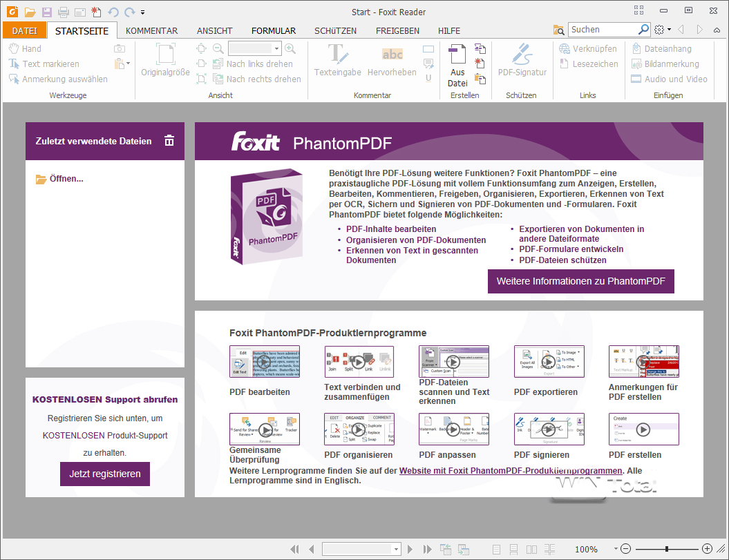
Task: Expand the settings gear dropdown arrow
Action: pyautogui.click(x=669, y=30)
